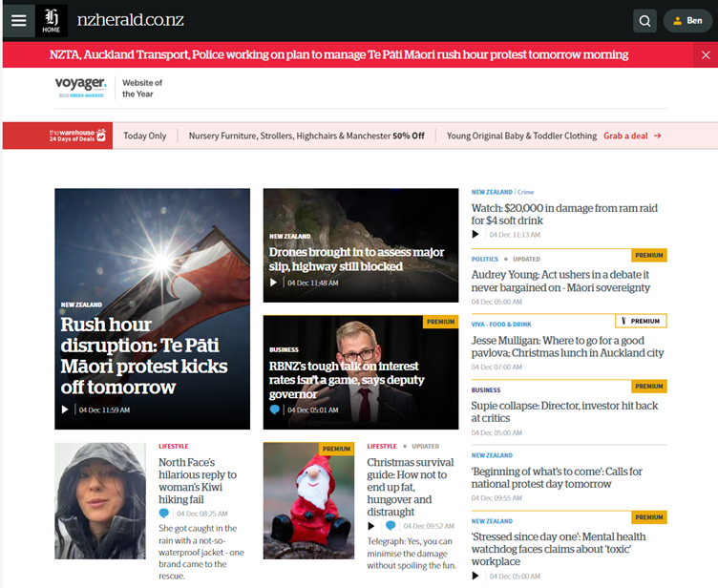Click The Warehouse 24 Days of Deals logo
Image resolution: width=718 pixels, height=588 pixels.
[77, 136]
